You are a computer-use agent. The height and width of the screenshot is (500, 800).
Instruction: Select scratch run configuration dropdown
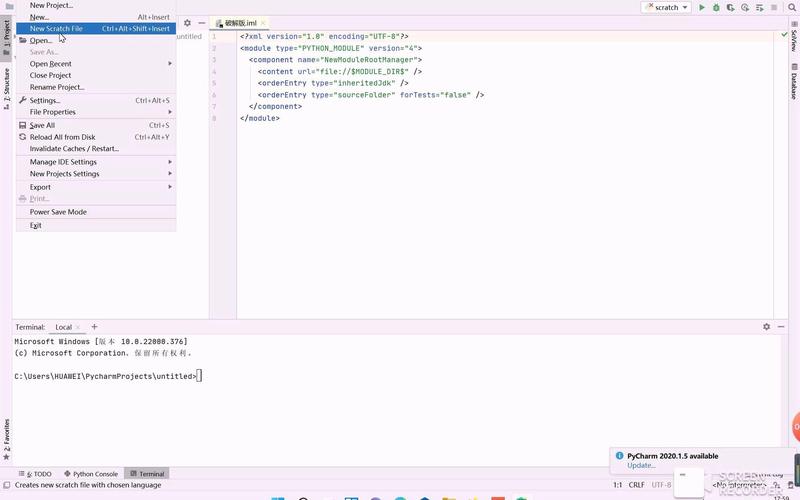point(666,8)
